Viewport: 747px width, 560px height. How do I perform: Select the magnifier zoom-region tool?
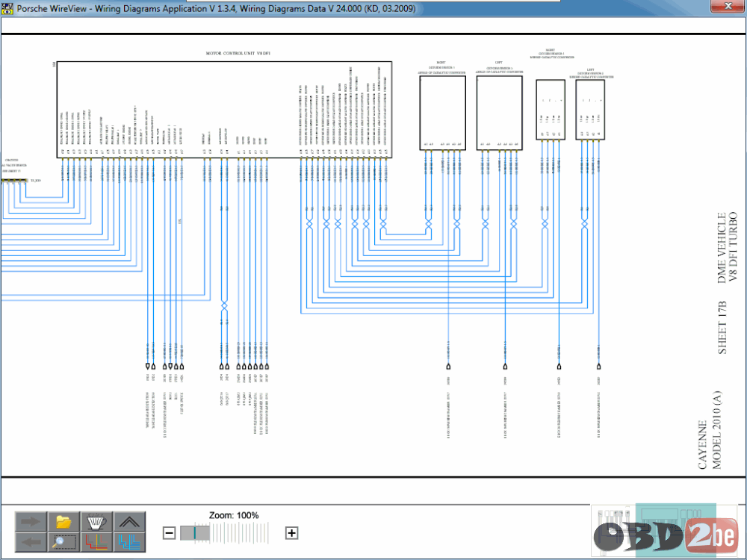pos(63,542)
